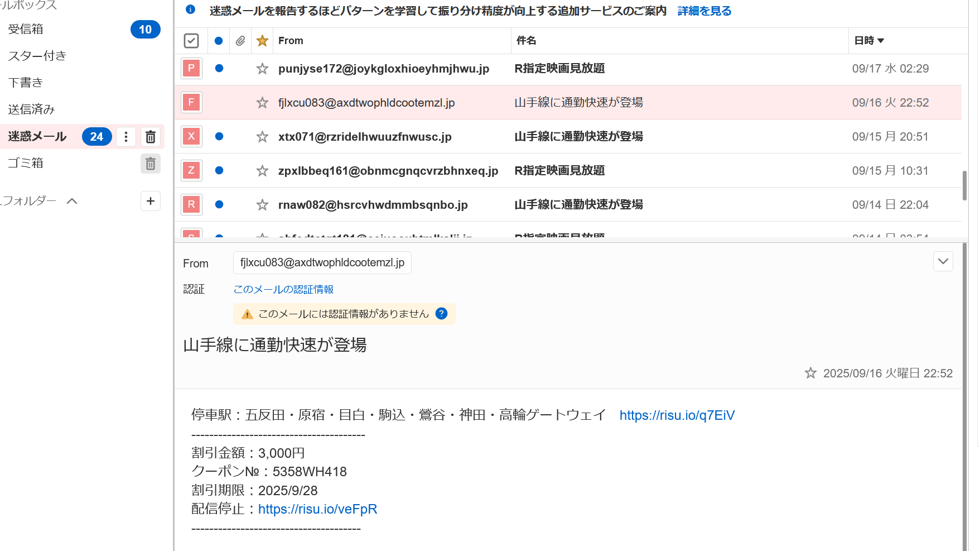
Task: Open the このメールの認証情報 link
Action: point(283,289)
